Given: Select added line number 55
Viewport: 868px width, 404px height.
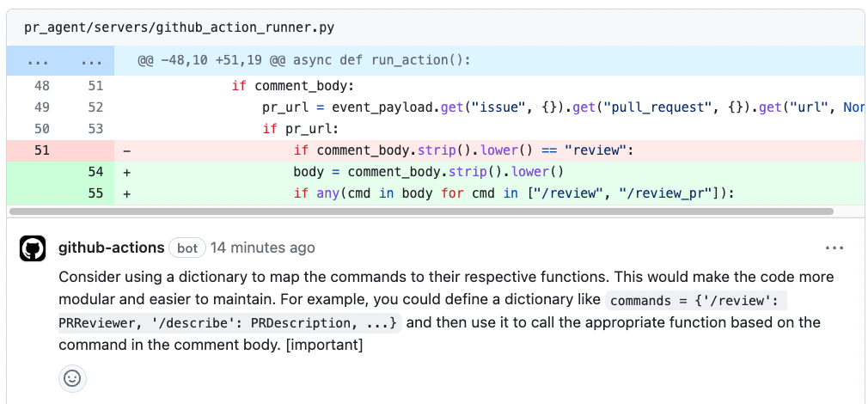Looking at the screenshot, I should (95, 193).
